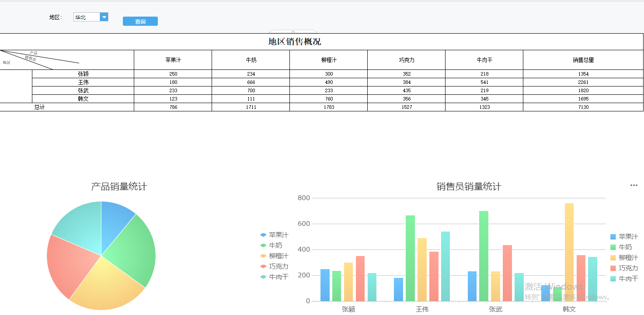Viewport: 644px width, 315px height.
Task: Toggle 牛奶 legend in bar chart
Action: click(621, 247)
